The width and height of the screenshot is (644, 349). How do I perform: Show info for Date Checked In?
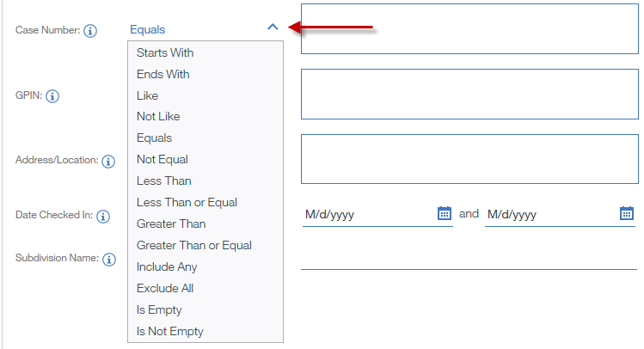pyautogui.click(x=103, y=217)
